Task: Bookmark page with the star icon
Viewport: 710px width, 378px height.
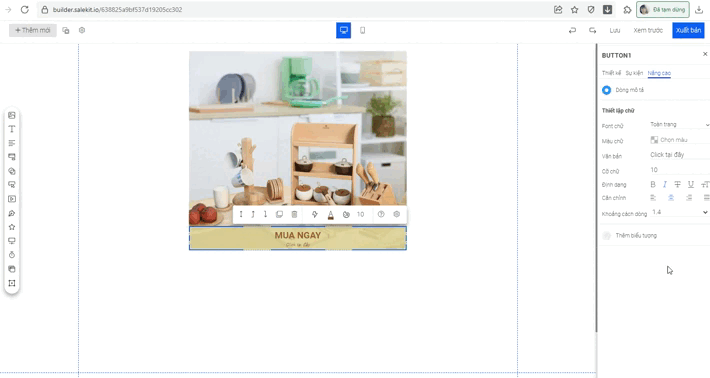Action: 575,10
